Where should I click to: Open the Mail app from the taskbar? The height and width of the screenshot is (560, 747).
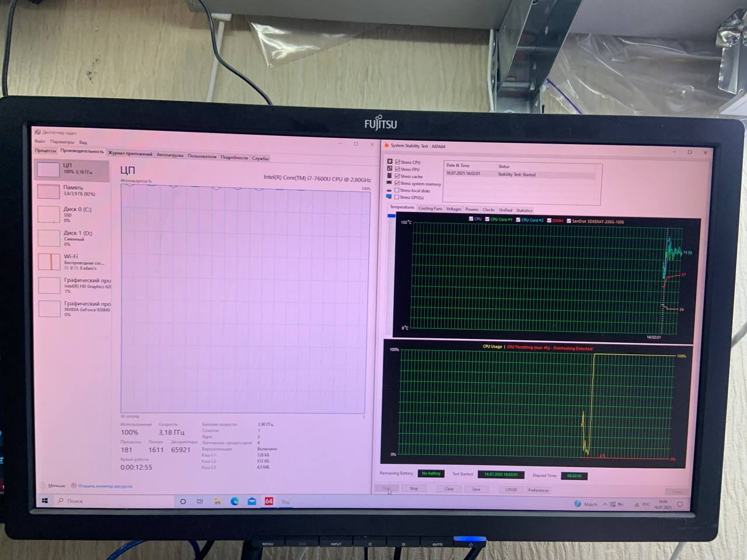(252, 501)
